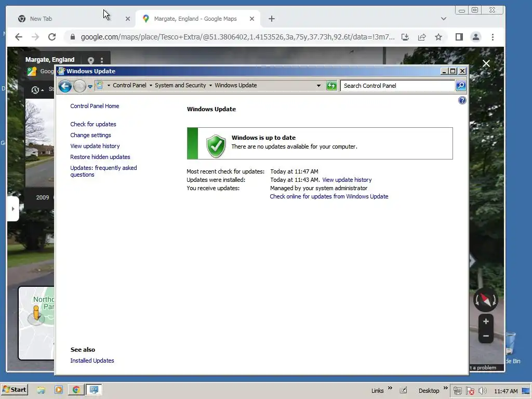Viewport: 532px width, 399px height.
Task: Expand the Desktop toolbar chevron
Action: pos(445,388)
